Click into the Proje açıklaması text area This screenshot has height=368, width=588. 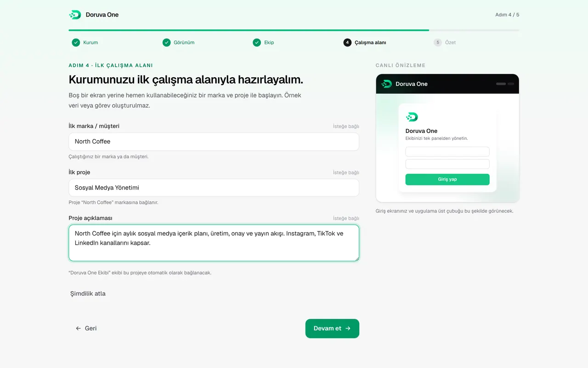pyautogui.click(x=214, y=243)
